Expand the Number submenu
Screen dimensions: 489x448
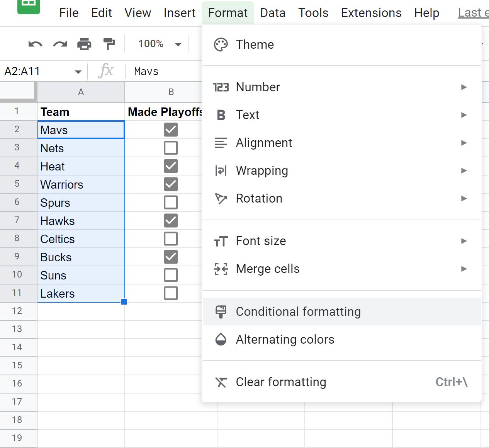pos(258,87)
